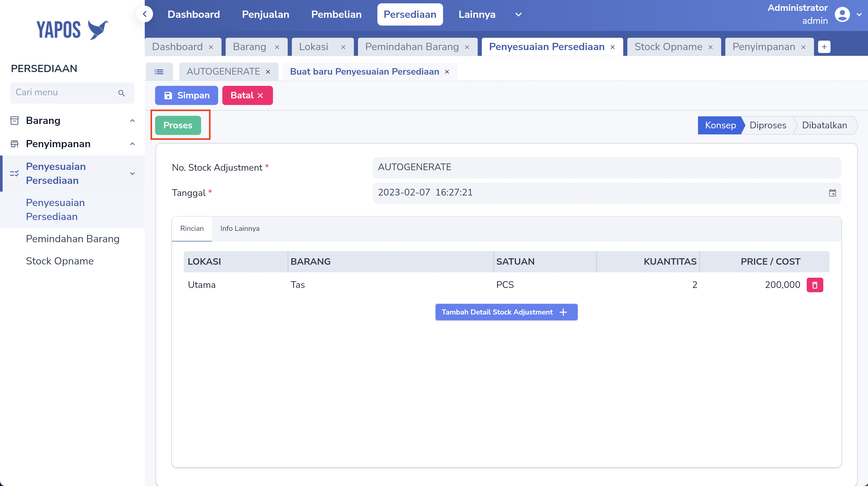Open the Lainnya menu chevron
Image resolution: width=868 pixels, height=486 pixels.
[x=519, y=14]
